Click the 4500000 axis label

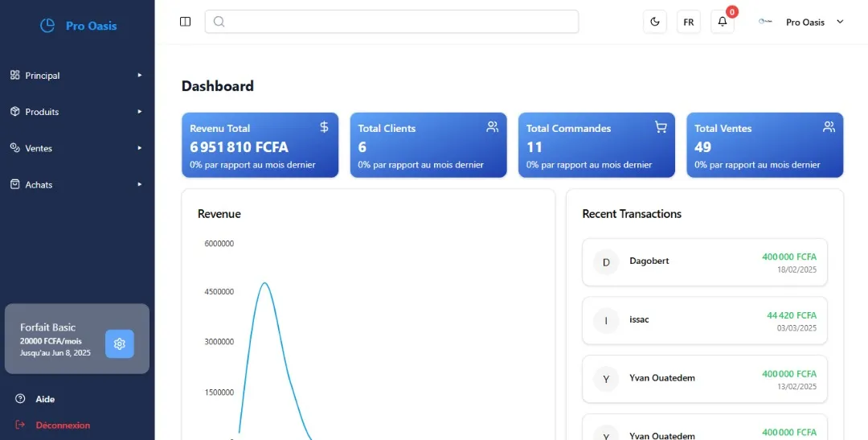point(219,292)
